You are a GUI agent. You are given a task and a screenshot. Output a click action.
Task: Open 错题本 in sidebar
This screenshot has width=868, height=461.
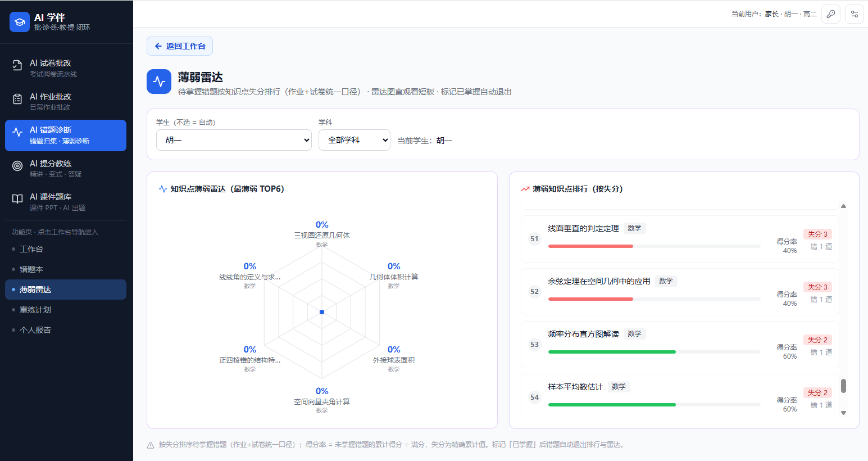(x=66, y=269)
